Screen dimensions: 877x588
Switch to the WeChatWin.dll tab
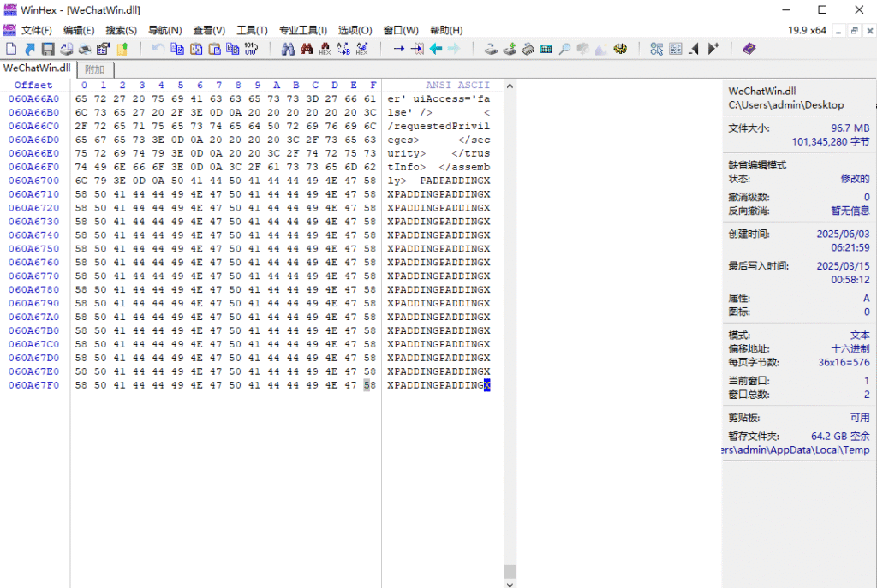[37, 68]
